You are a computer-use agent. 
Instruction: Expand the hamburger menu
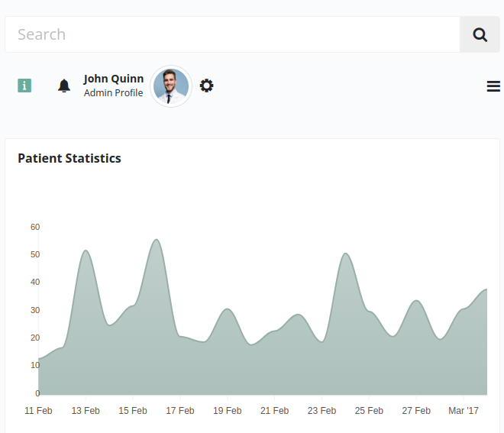click(x=493, y=86)
